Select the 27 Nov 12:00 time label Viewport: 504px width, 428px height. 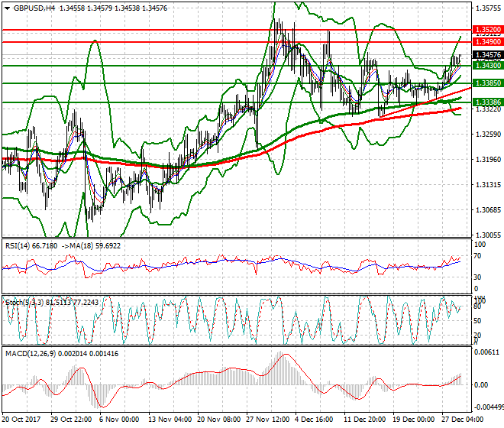click(x=268, y=420)
